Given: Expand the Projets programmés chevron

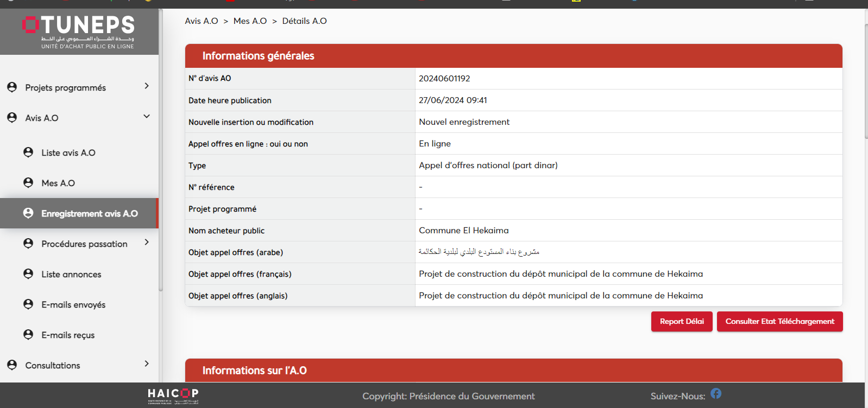Looking at the screenshot, I should (147, 86).
